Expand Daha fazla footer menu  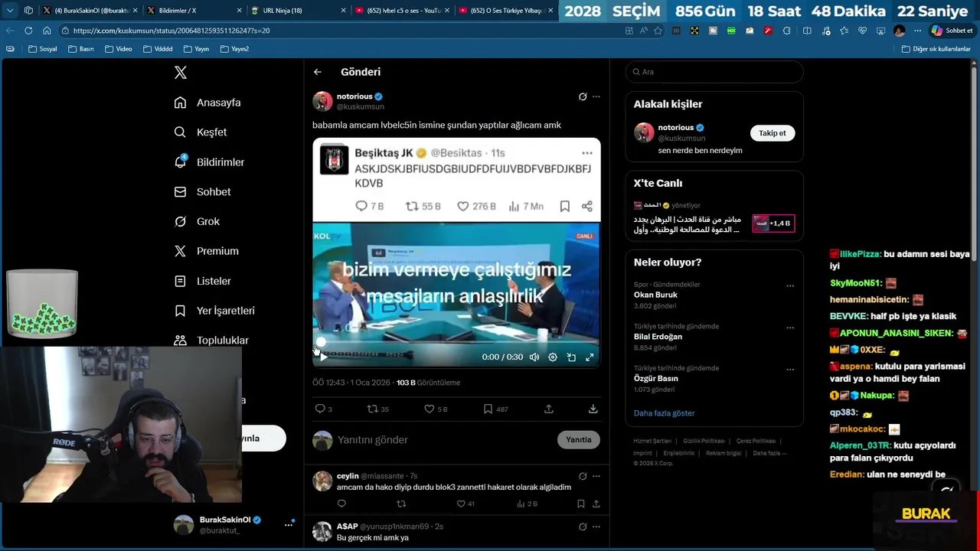click(769, 453)
